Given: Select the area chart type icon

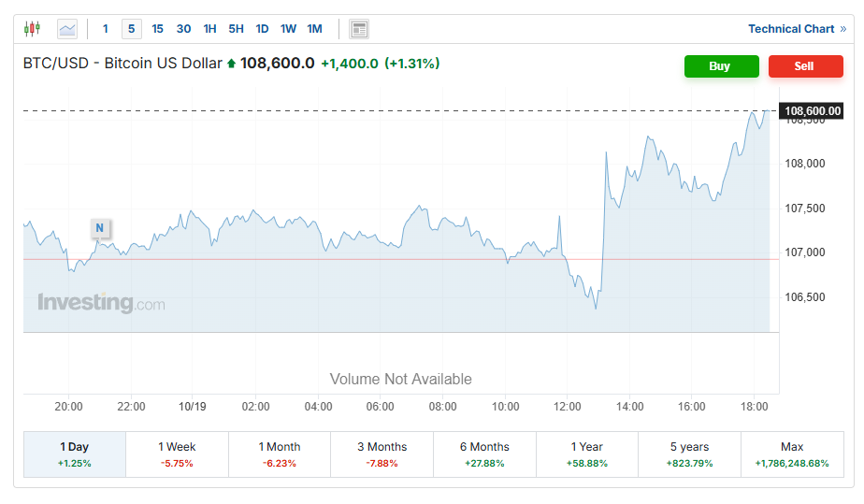Looking at the screenshot, I should pos(67,29).
